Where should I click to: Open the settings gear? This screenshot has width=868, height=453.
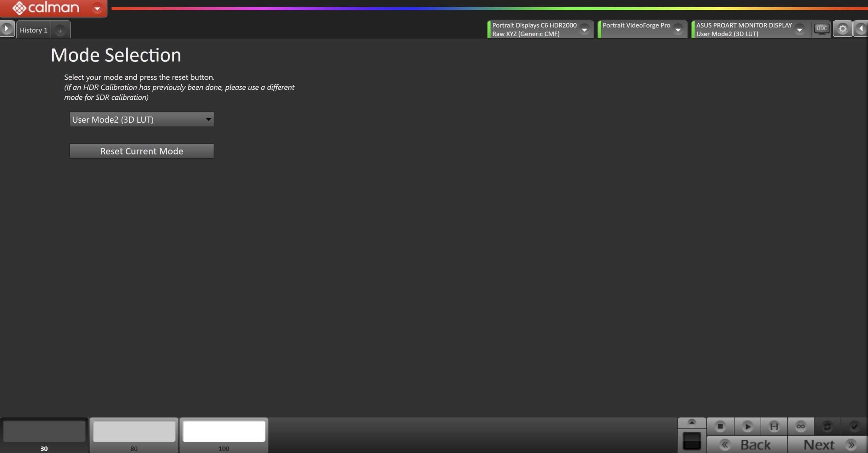tap(843, 29)
